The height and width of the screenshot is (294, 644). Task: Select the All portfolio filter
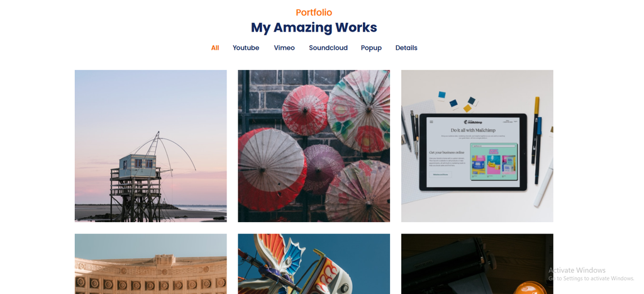click(215, 48)
